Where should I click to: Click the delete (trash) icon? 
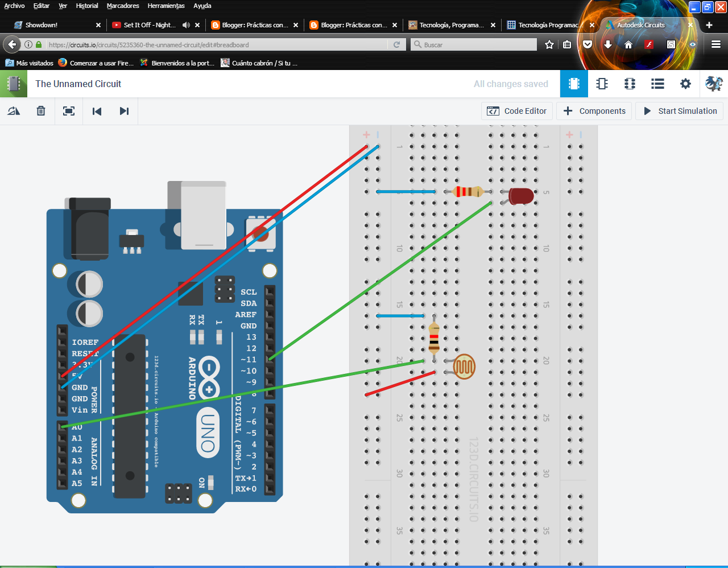pyautogui.click(x=40, y=111)
